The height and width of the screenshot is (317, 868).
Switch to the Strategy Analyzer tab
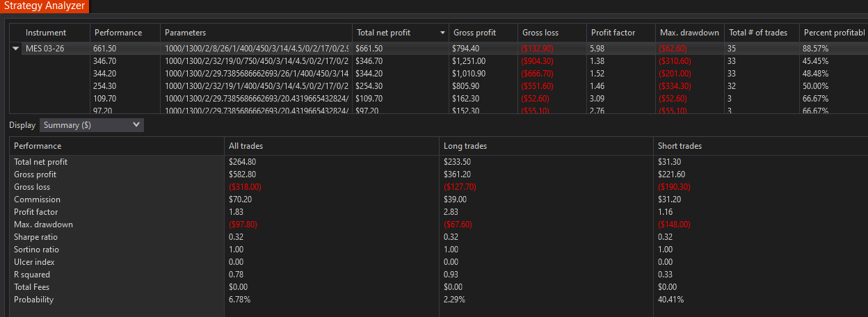[x=43, y=6]
